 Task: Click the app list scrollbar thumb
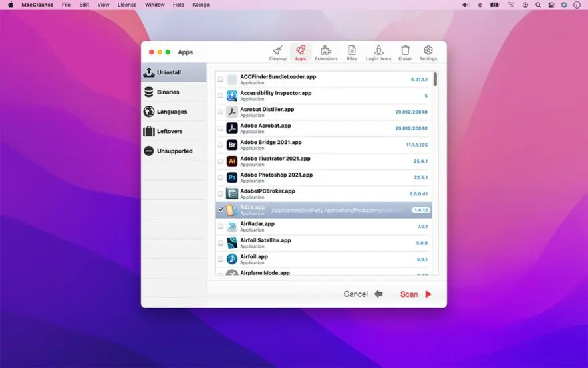(435, 79)
